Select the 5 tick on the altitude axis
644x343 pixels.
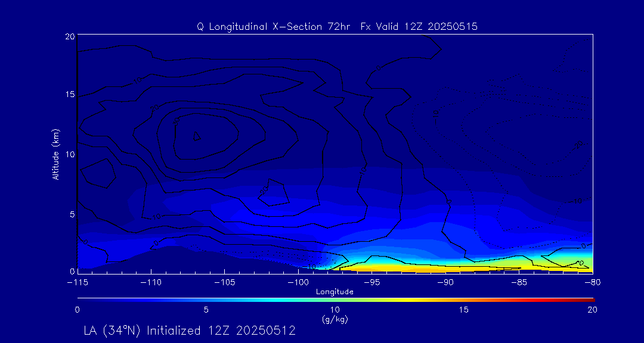click(72, 214)
